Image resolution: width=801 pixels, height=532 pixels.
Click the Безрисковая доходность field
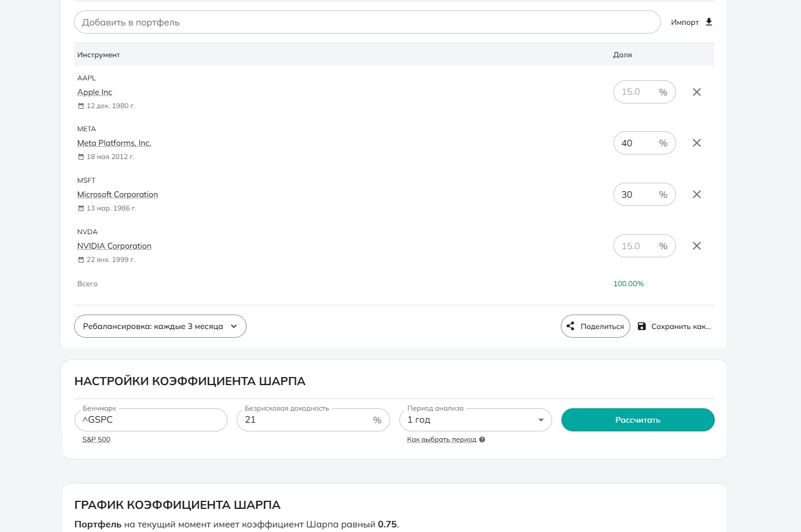click(313, 420)
